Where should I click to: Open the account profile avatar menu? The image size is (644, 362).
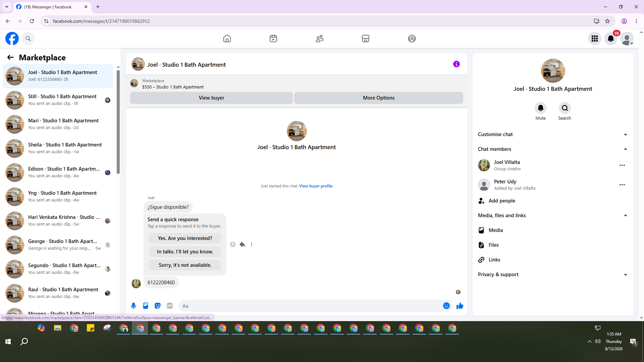(627, 39)
